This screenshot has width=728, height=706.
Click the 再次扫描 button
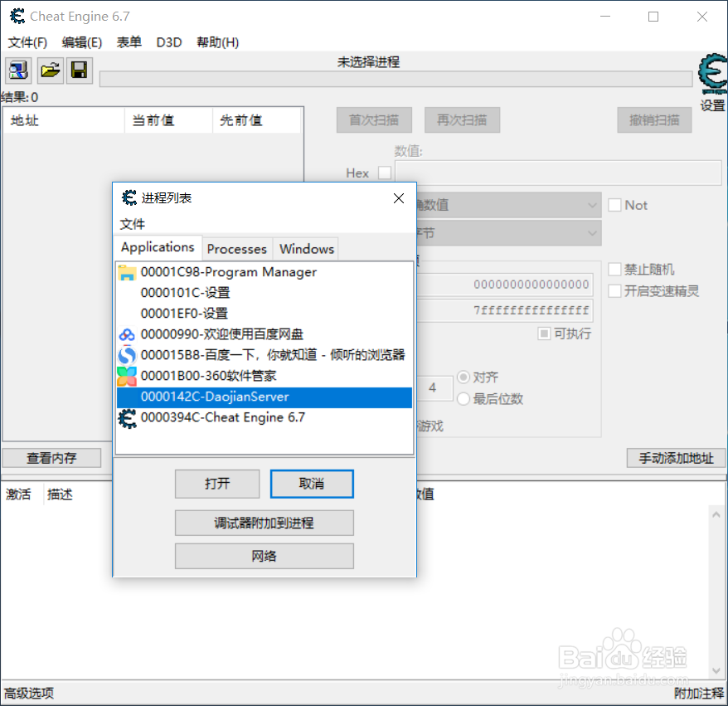[x=462, y=120]
